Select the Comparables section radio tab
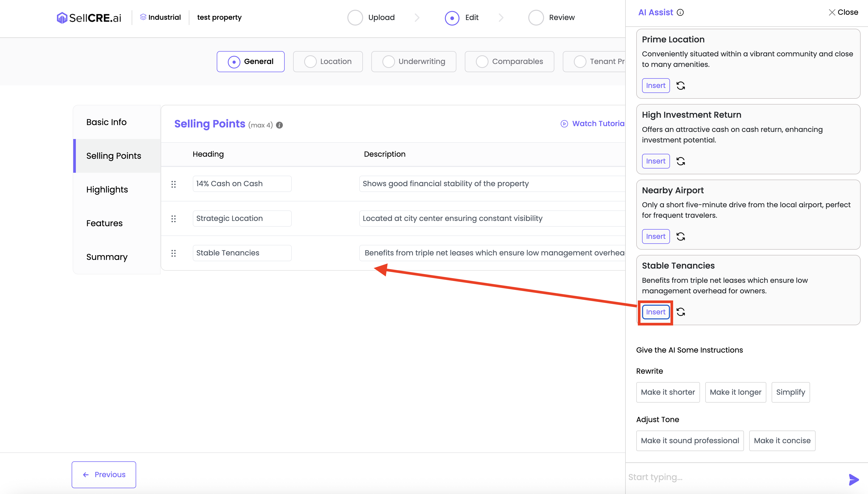The width and height of the screenshot is (868, 494). pyautogui.click(x=509, y=61)
